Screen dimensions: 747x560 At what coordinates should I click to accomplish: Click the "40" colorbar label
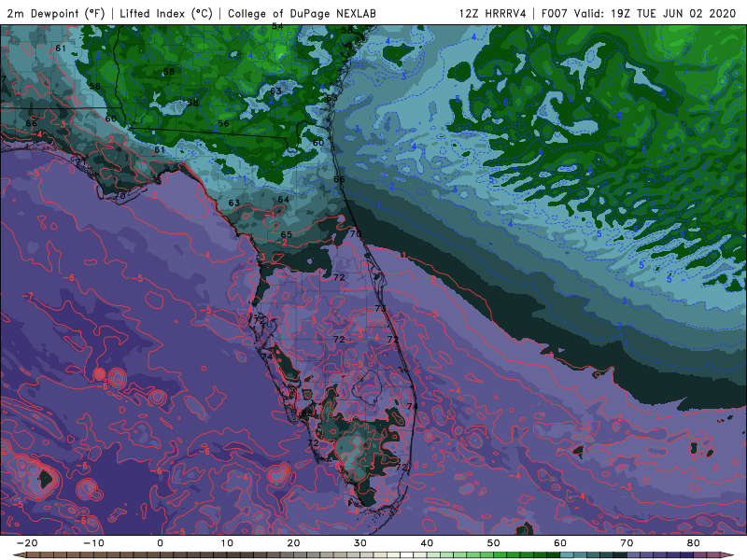(x=427, y=543)
